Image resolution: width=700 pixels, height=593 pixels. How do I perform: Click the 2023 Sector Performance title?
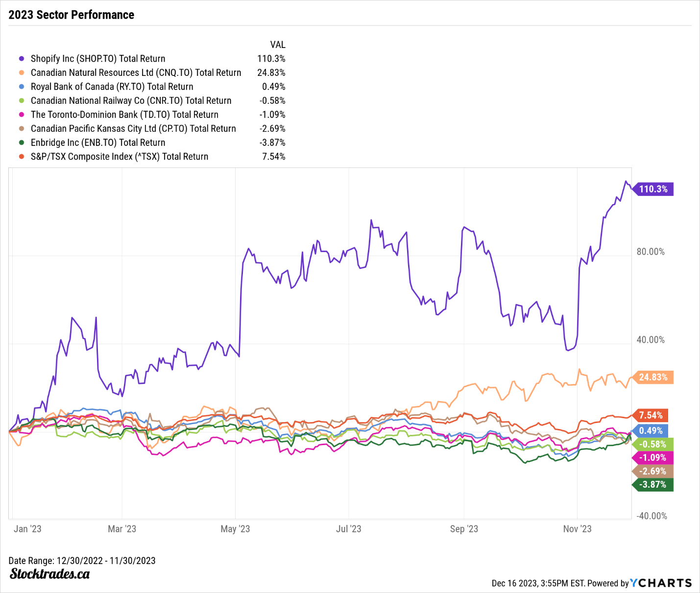tap(72, 15)
